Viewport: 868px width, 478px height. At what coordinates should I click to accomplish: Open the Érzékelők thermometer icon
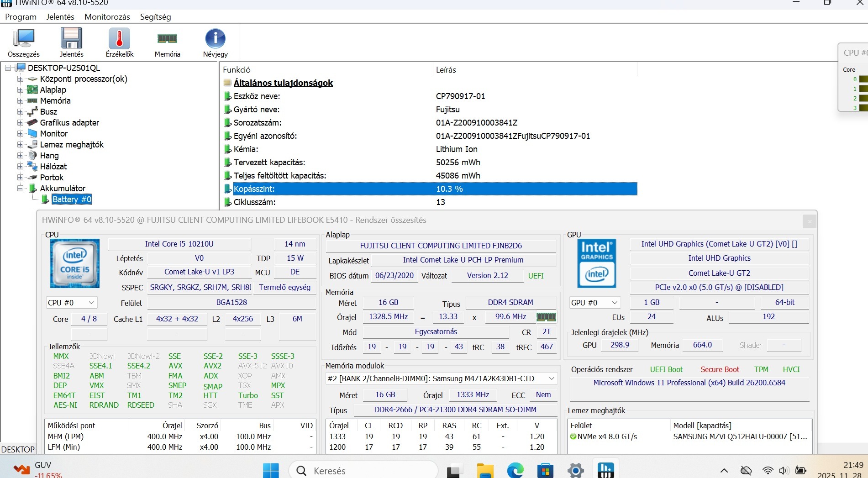point(119,39)
